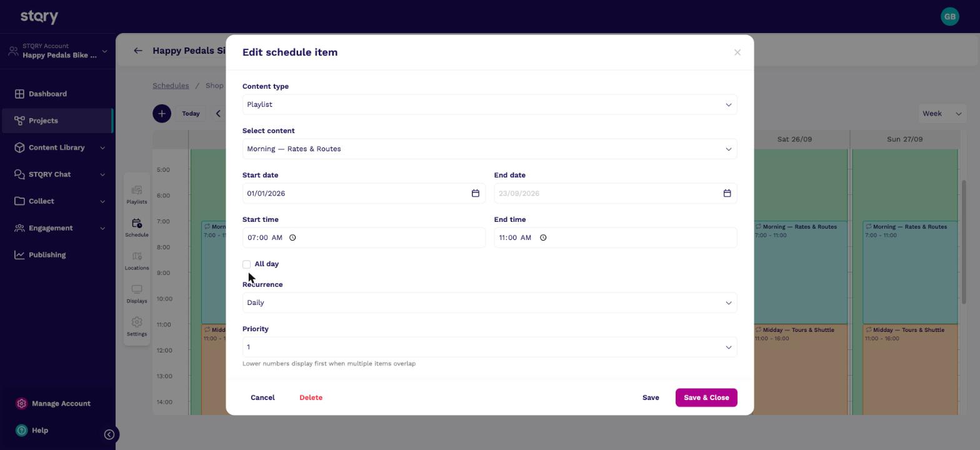
Task: Expand the STQRY Chat submenu chevron
Action: click(x=102, y=174)
